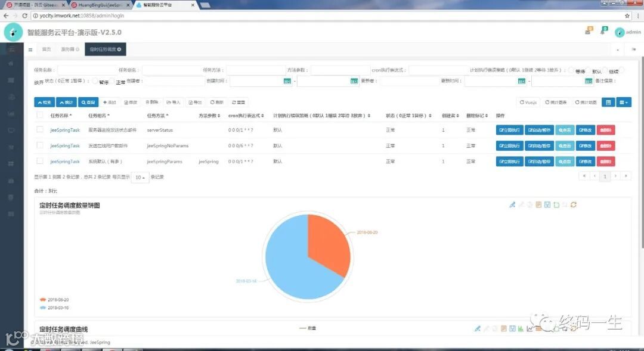Click the mark-line pencil icon in pie chart toolbox

(512, 204)
